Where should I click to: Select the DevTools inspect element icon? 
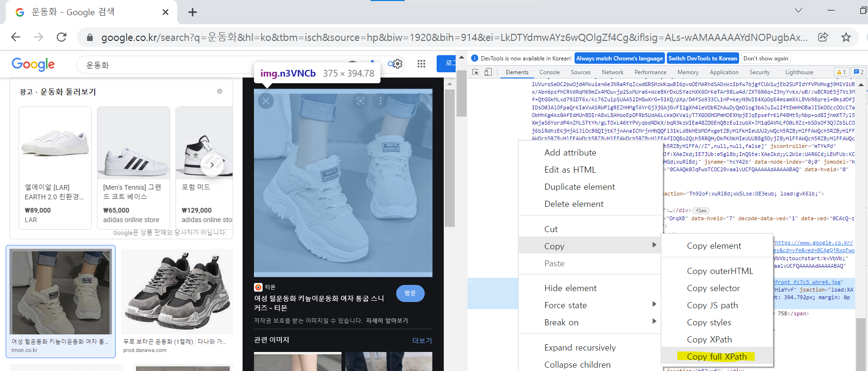[x=475, y=72]
